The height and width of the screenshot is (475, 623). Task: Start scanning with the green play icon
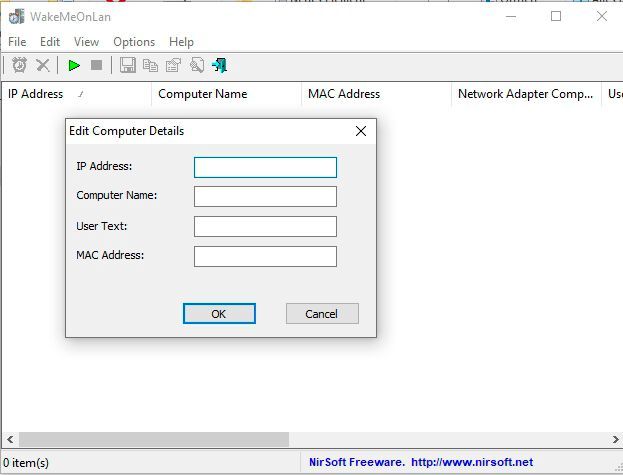click(74, 65)
